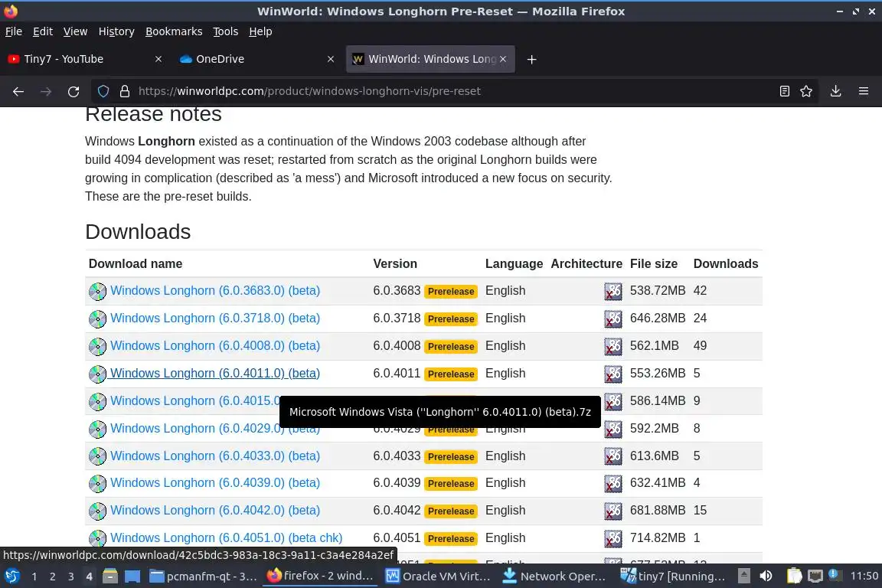Switch to virtual desktop 3
Image resolution: width=882 pixels, height=588 pixels.
pos(71,577)
